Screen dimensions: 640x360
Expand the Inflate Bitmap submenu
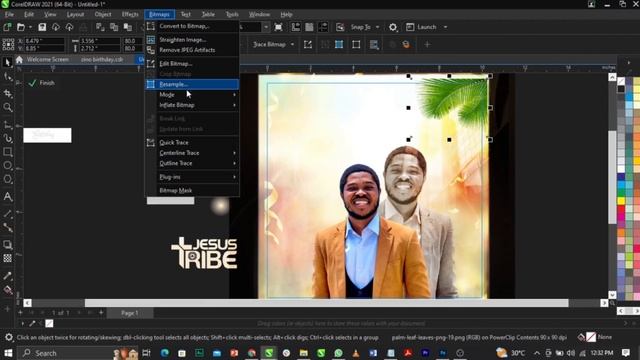pyautogui.click(x=192, y=105)
